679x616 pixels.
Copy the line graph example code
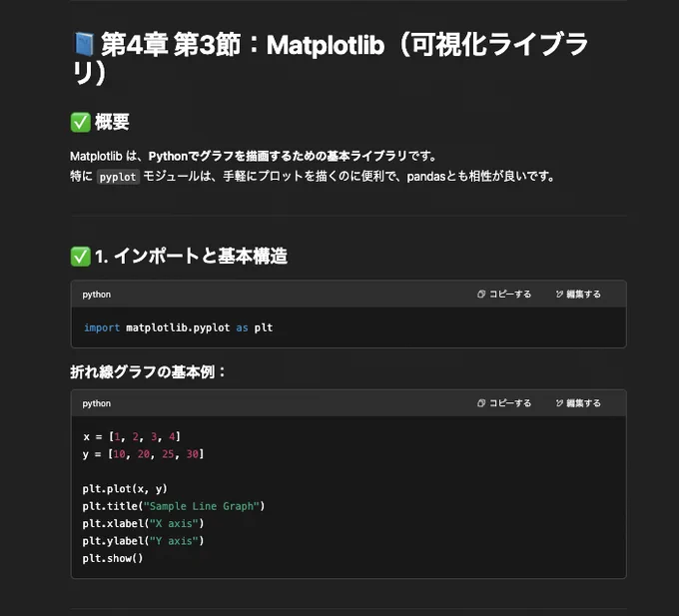pos(504,403)
